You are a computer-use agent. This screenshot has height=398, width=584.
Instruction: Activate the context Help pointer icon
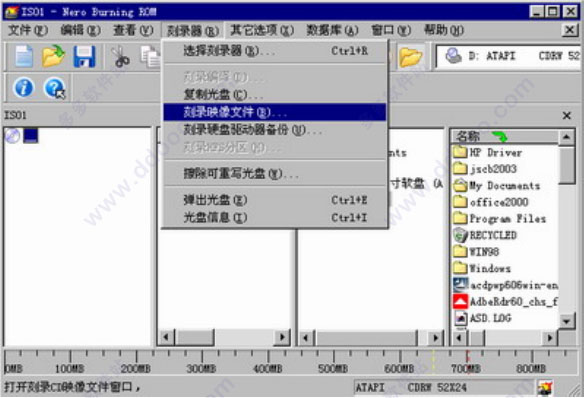tap(55, 88)
